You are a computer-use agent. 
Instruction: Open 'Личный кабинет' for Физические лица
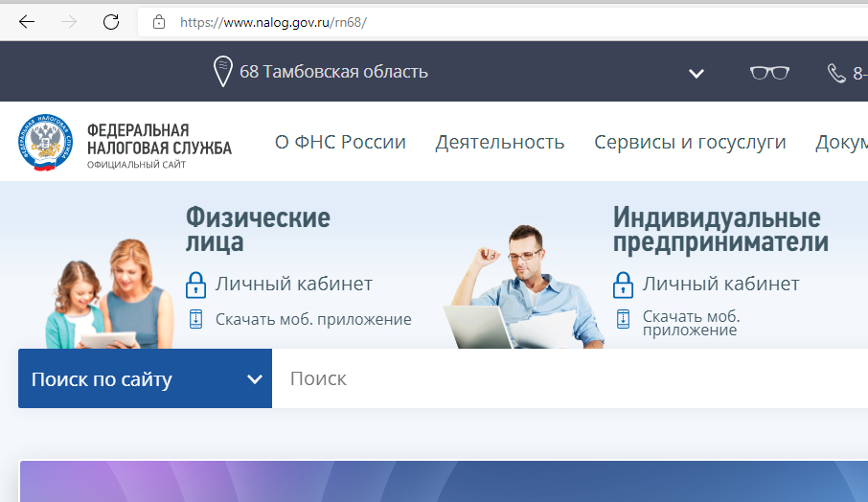pyautogui.click(x=294, y=284)
